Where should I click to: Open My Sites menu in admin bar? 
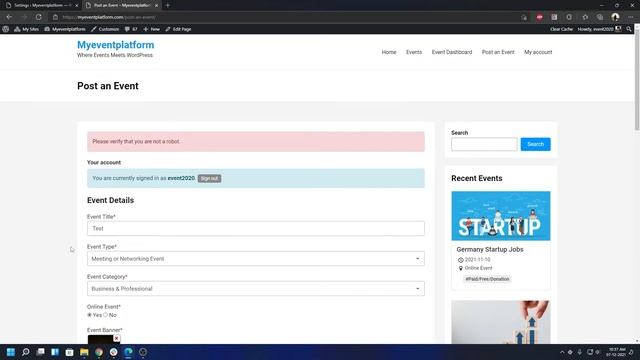(27, 29)
